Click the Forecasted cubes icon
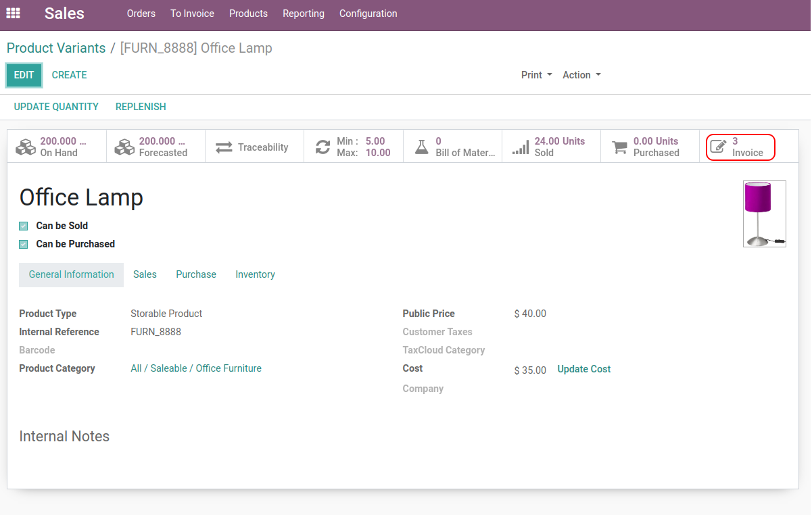 point(124,147)
